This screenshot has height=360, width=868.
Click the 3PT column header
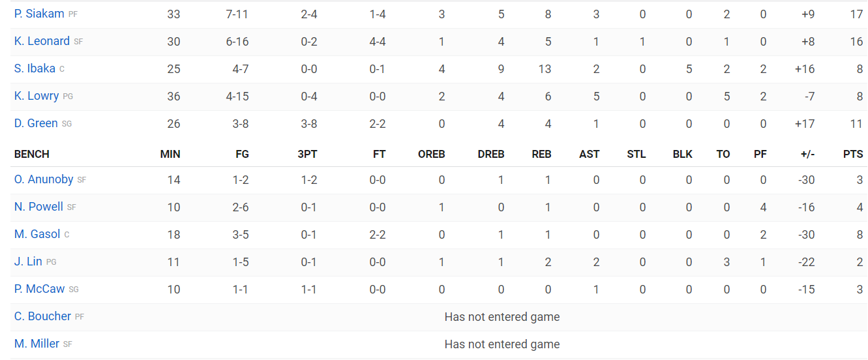[307, 155]
